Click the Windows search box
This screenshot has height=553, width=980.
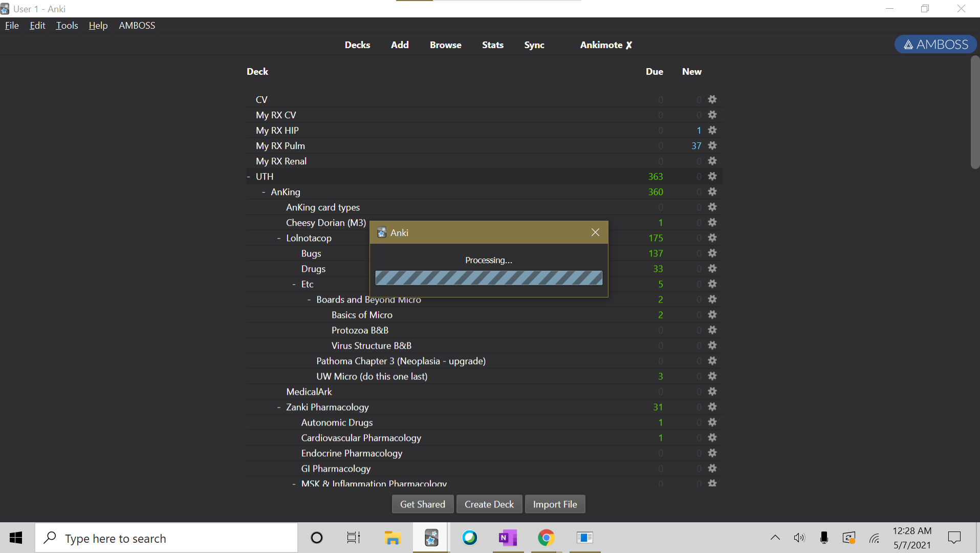coord(166,538)
